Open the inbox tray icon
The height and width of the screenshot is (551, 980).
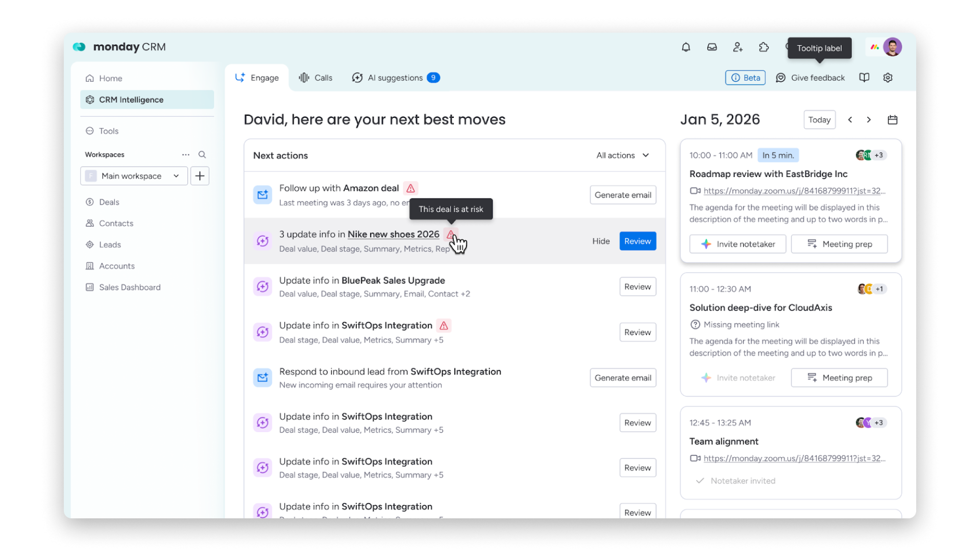tap(712, 47)
